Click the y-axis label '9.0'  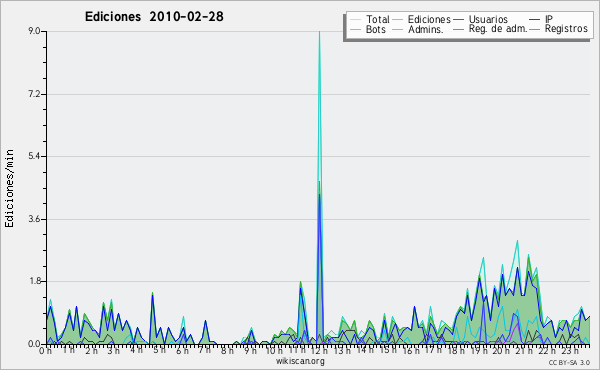click(x=35, y=31)
